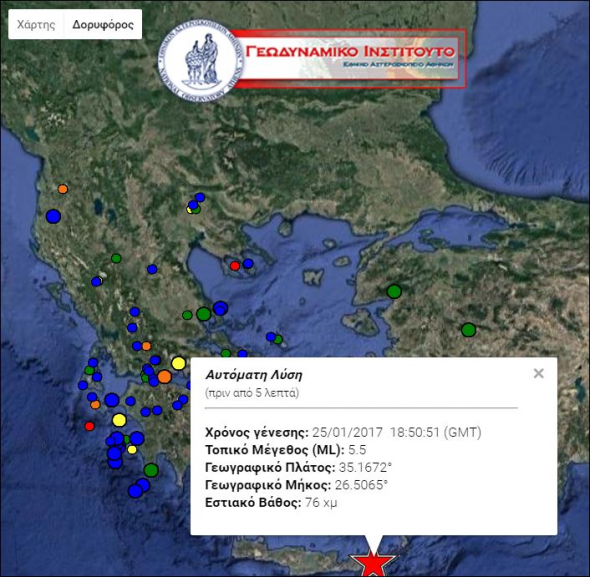Click the National Observatory round seal emblem
Screen dimensions: 590x577
200,61
